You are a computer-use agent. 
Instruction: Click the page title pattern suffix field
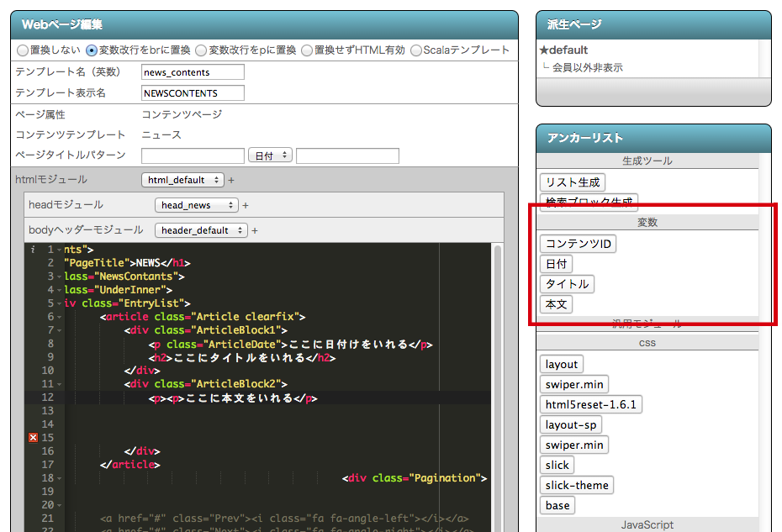(x=347, y=155)
